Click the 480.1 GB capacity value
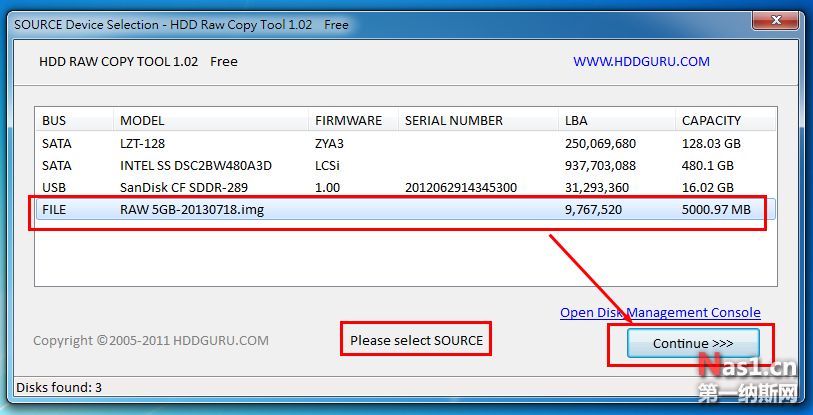 tap(707, 166)
